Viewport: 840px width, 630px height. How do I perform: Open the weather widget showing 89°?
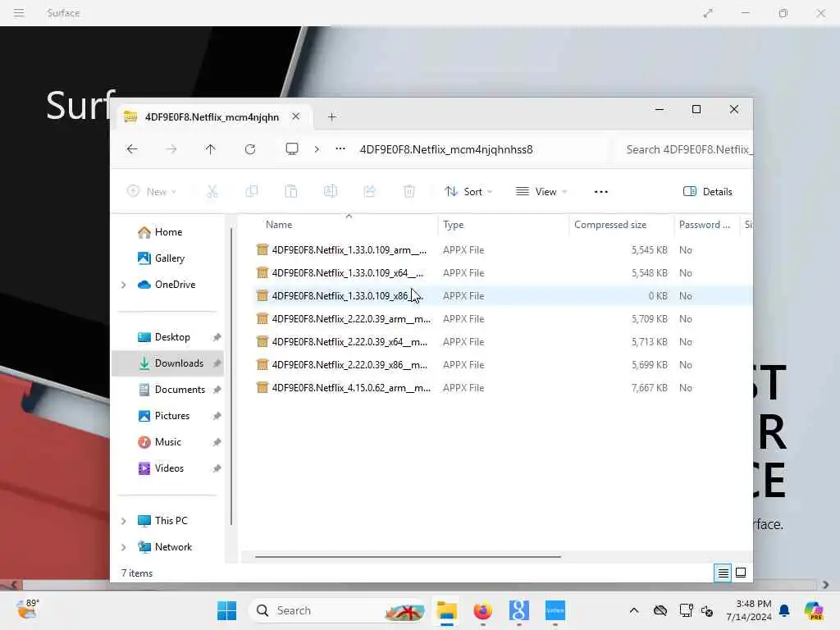coord(27,609)
